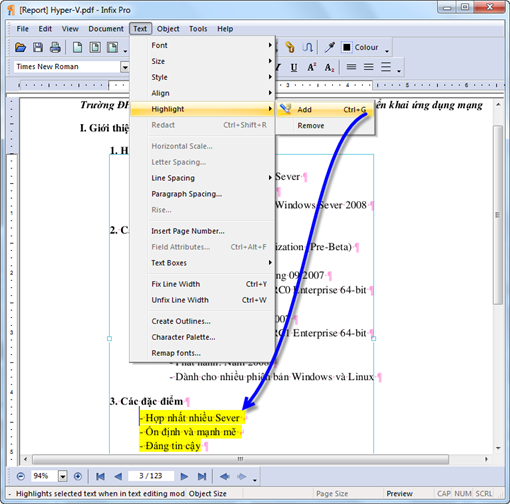Select Paragraph Spacing menu item
The width and height of the screenshot is (510, 504).
coord(203,194)
